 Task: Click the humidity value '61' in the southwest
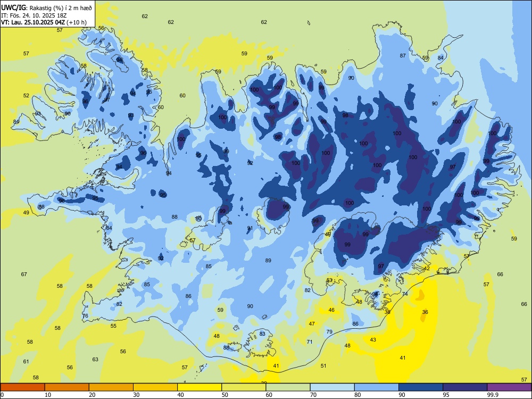pyautogui.click(x=26, y=361)
